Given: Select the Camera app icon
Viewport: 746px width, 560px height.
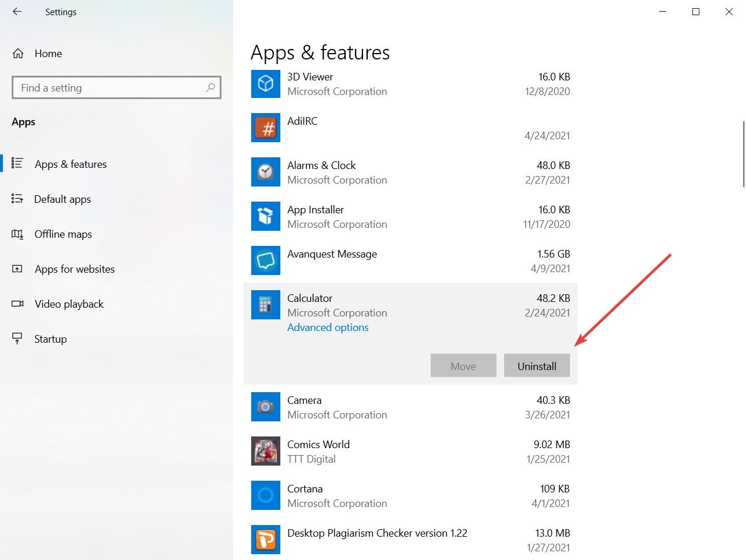Looking at the screenshot, I should click(x=266, y=407).
